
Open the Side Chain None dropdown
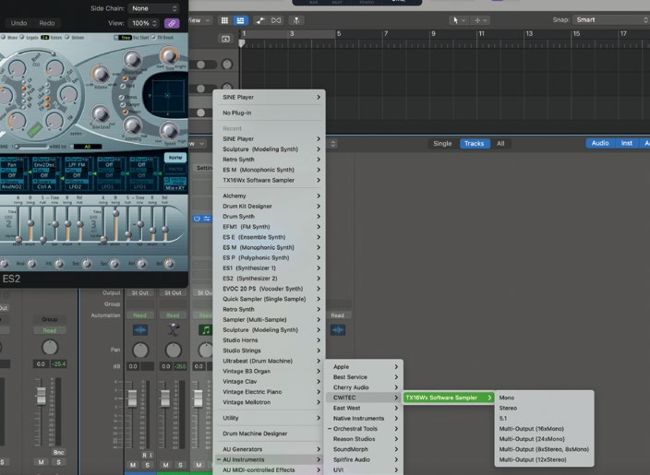pos(154,8)
